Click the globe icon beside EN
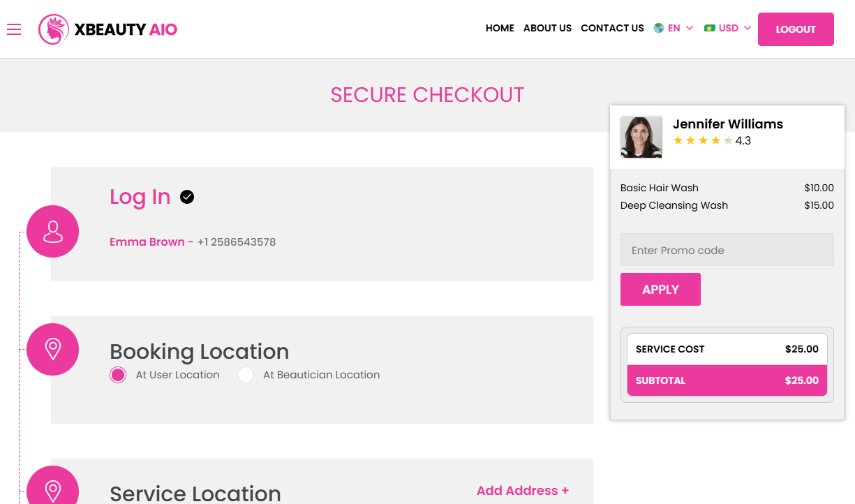 [x=657, y=28]
